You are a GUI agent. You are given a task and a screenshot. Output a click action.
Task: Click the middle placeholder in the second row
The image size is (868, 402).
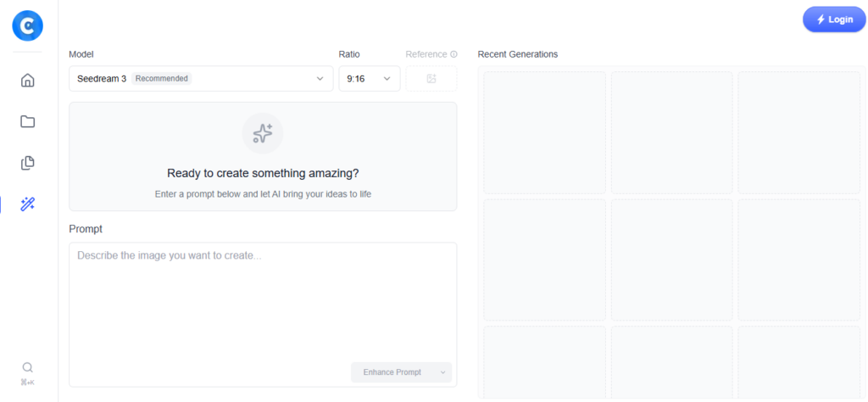click(671, 260)
